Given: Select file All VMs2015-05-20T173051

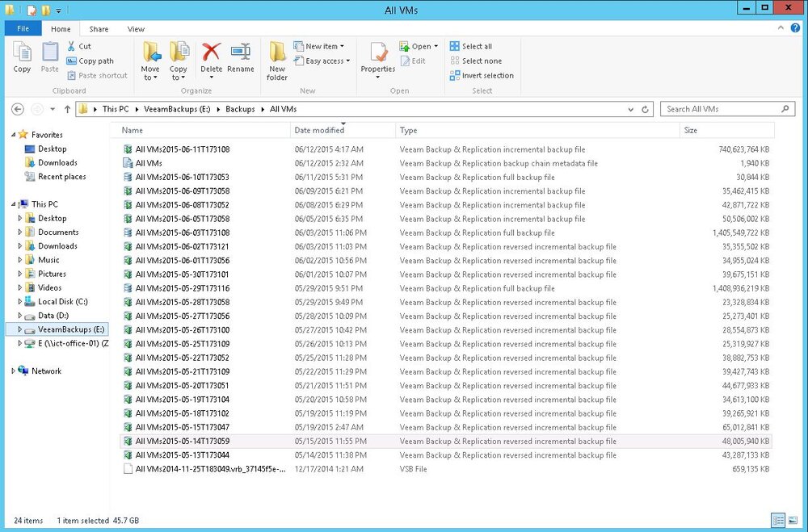Looking at the screenshot, I should click(x=446, y=386).
